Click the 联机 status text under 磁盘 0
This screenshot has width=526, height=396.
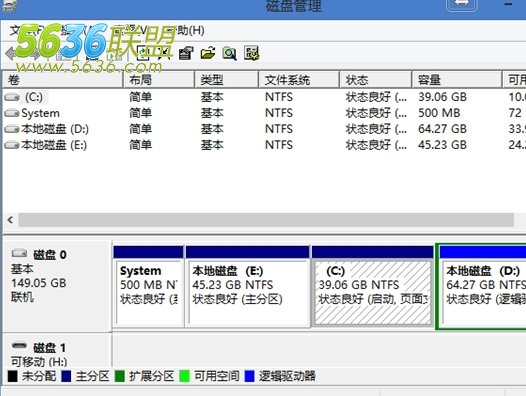22,297
